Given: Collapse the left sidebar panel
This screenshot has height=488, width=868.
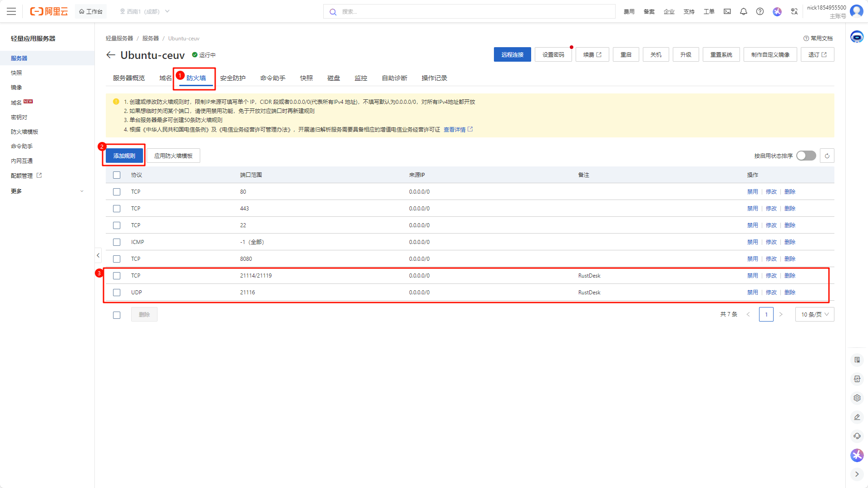Looking at the screenshot, I should pyautogui.click(x=98, y=255).
